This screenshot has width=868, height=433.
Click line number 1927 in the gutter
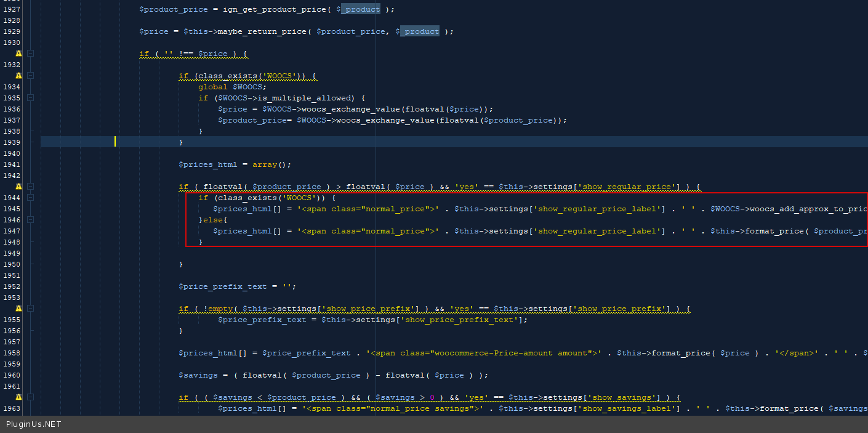(x=12, y=9)
